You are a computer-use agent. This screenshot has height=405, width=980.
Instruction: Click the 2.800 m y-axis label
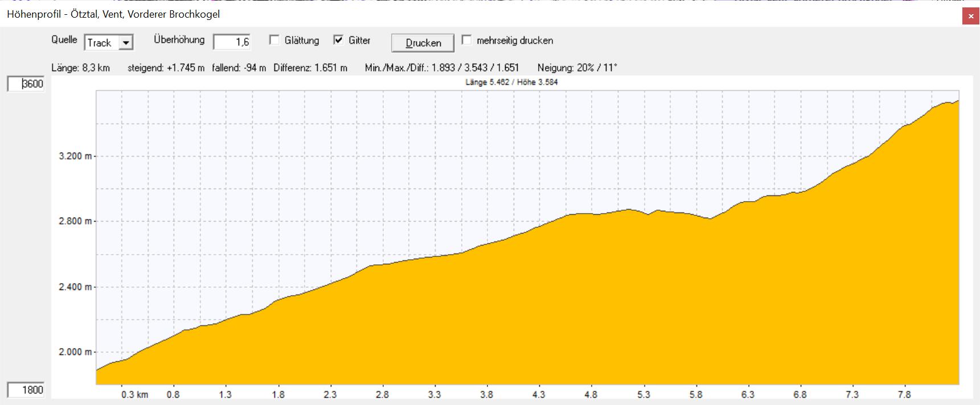pos(75,221)
